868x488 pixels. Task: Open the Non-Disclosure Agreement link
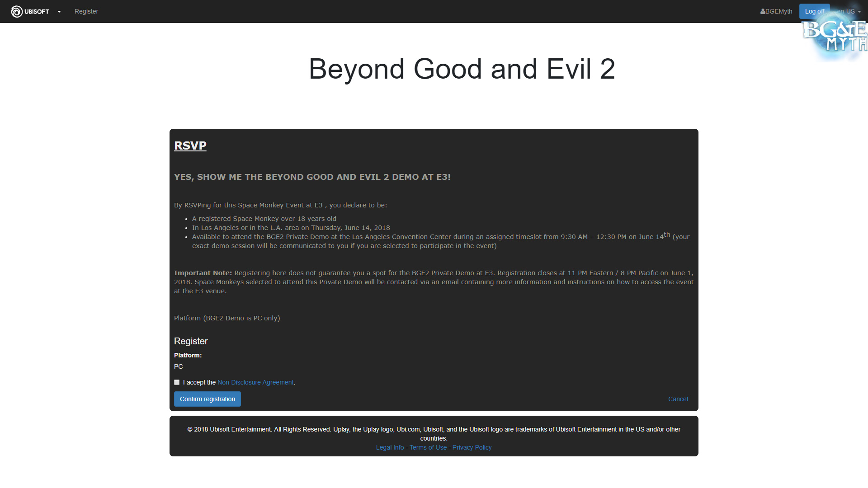[x=255, y=382]
